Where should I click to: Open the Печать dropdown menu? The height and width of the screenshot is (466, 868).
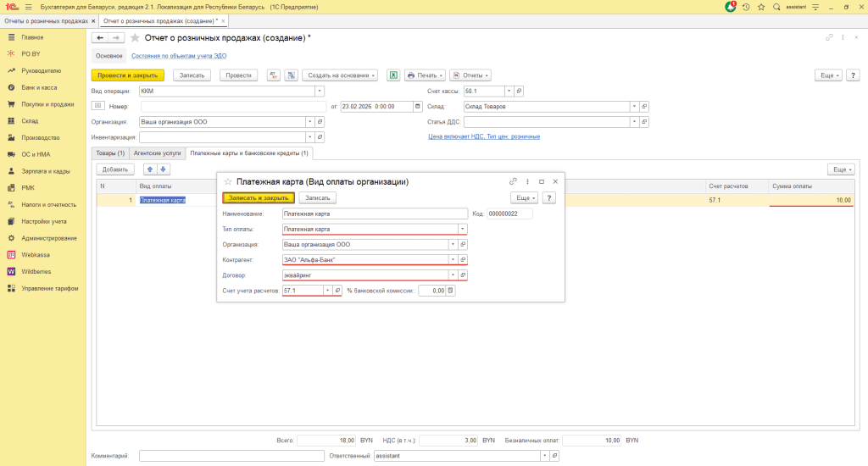tap(425, 75)
